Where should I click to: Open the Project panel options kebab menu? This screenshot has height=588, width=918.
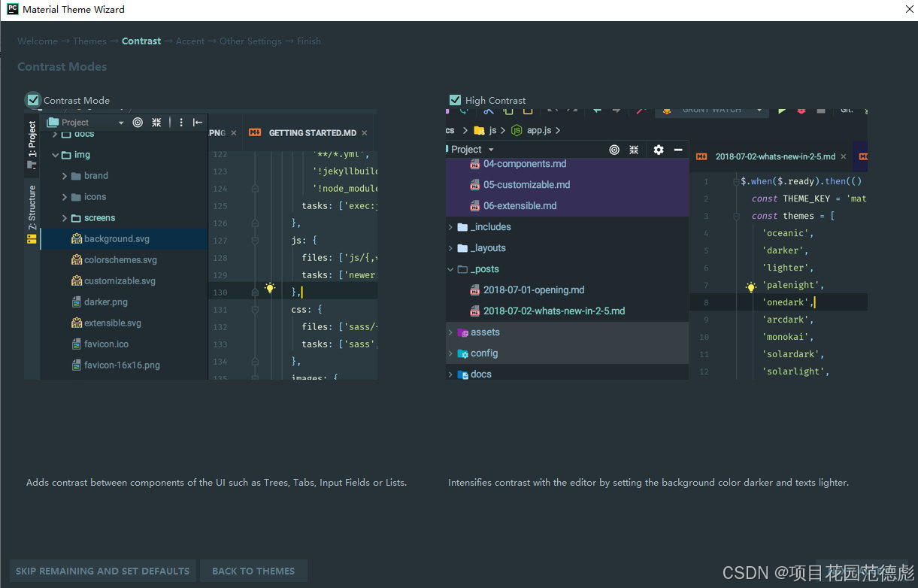coord(180,122)
